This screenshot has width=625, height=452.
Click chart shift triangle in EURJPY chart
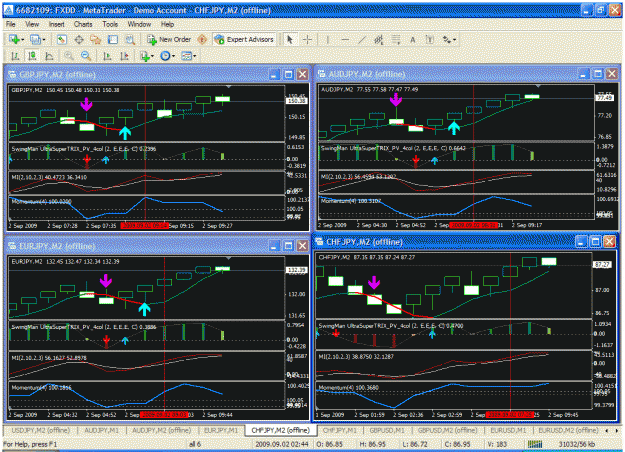coord(228,258)
